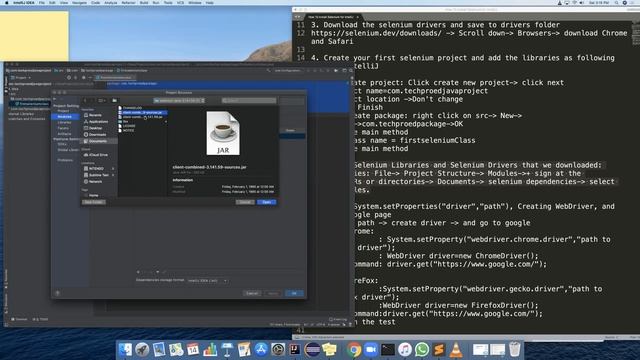
Task: Open Zoom app in dock
Action: click(x=371, y=350)
